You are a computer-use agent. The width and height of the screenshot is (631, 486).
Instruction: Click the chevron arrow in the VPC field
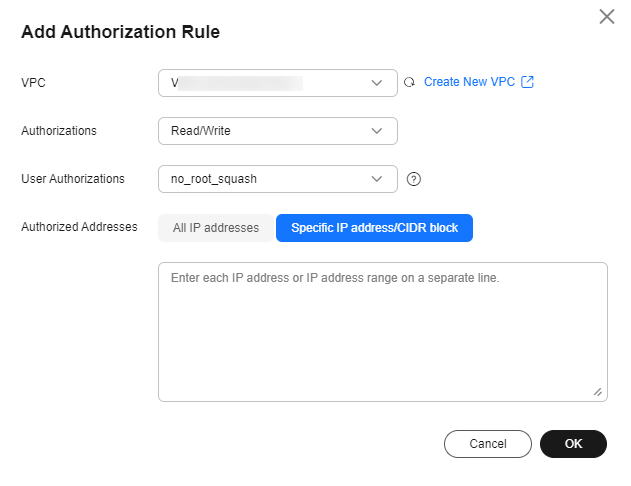coord(377,83)
